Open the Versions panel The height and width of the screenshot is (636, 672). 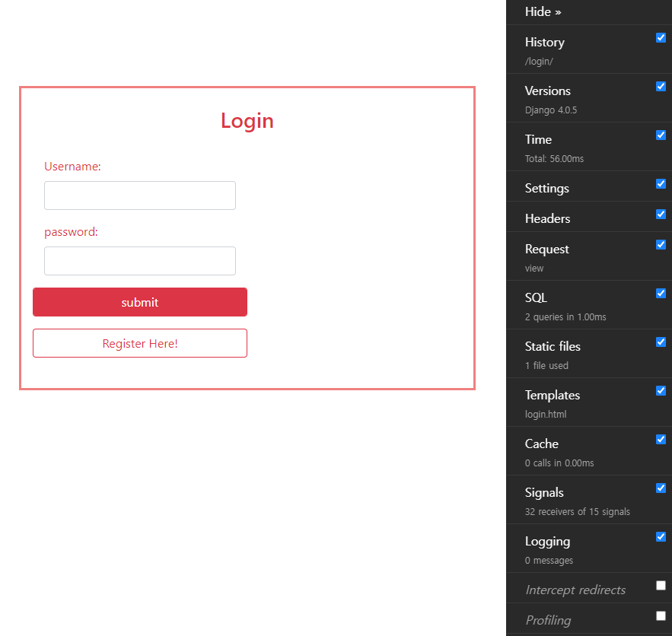tap(548, 91)
